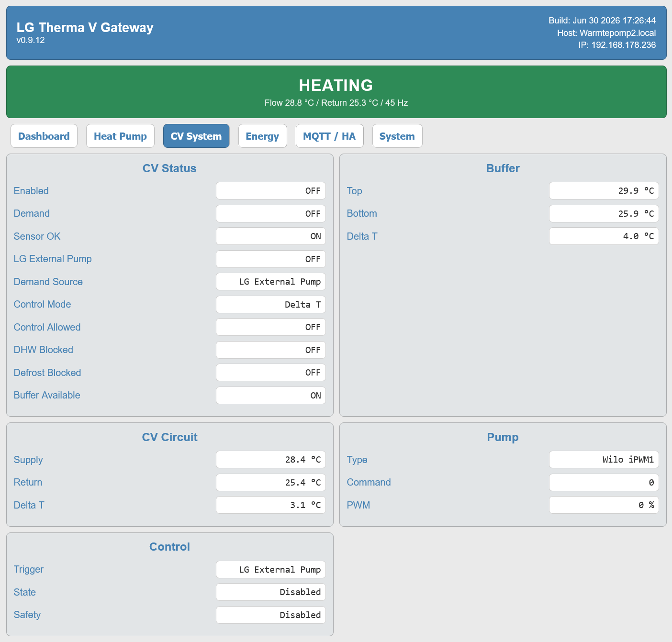The height and width of the screenshot is (642, 672).
Task: Click the Defrost Blocked OFF value
Action: 271,373
